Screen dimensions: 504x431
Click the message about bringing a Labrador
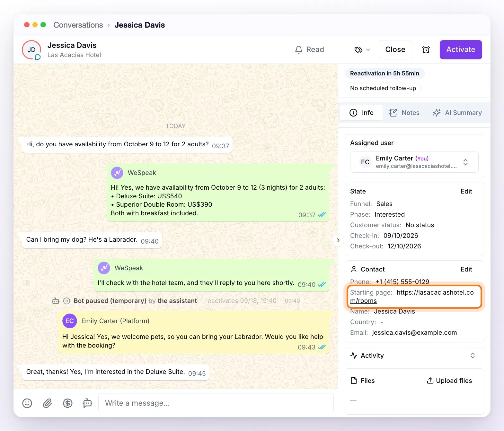tap(92, 240)
